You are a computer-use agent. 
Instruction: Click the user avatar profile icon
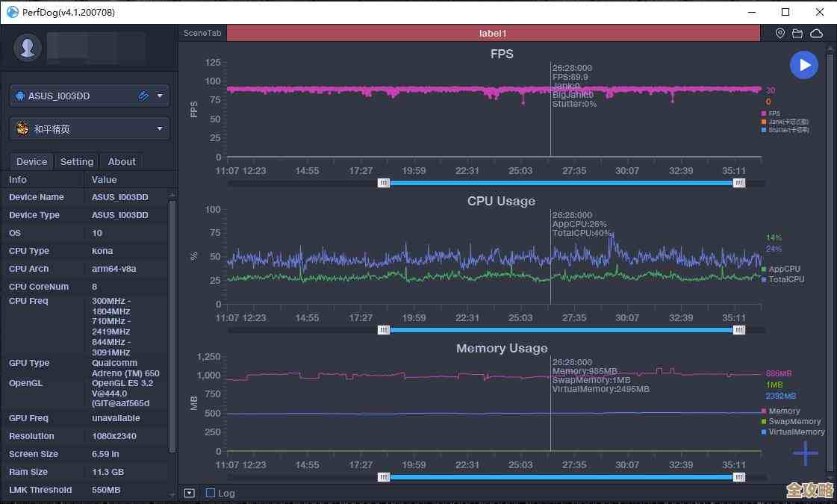point(28,48)
